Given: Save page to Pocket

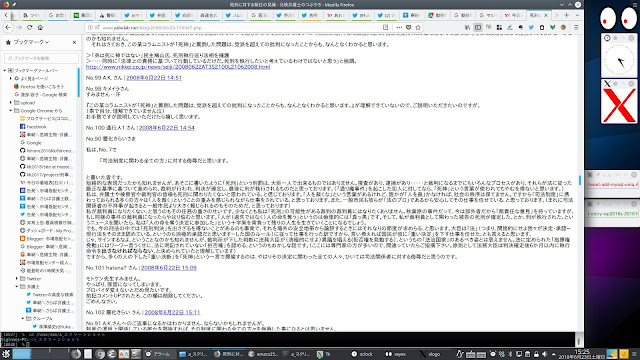Looking at the screenshot, I should [408, 27].
